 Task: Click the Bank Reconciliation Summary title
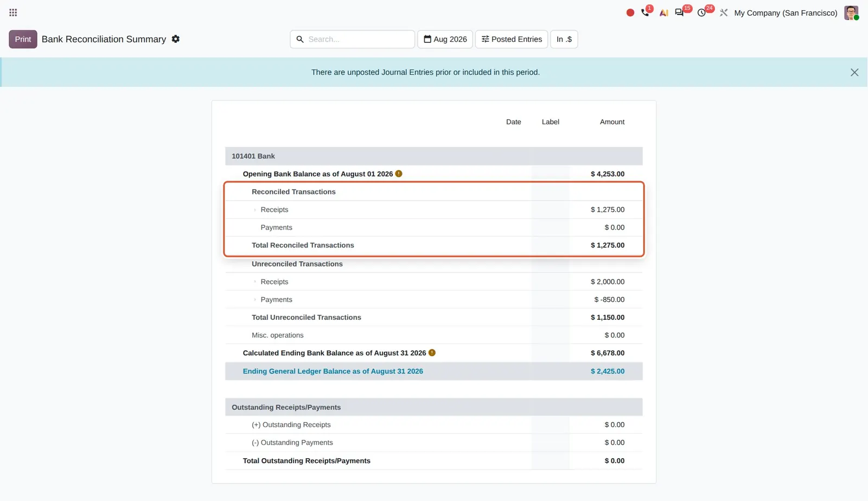(x=104, y=39)
